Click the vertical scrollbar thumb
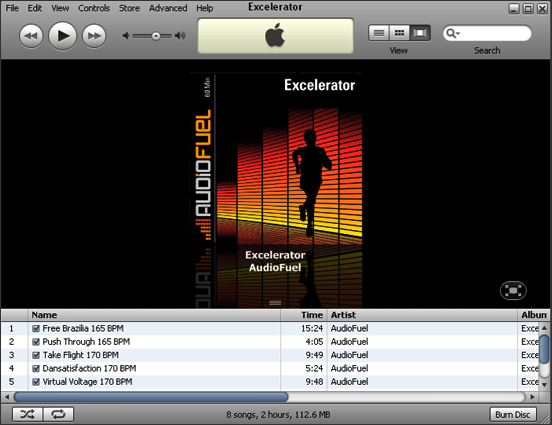The width and height of the screenshot is (552, 425). [x=544, y=349]
